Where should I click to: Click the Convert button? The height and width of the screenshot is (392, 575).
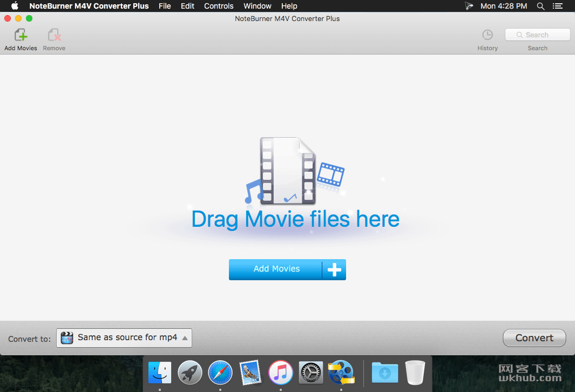(x=535, y=337)
